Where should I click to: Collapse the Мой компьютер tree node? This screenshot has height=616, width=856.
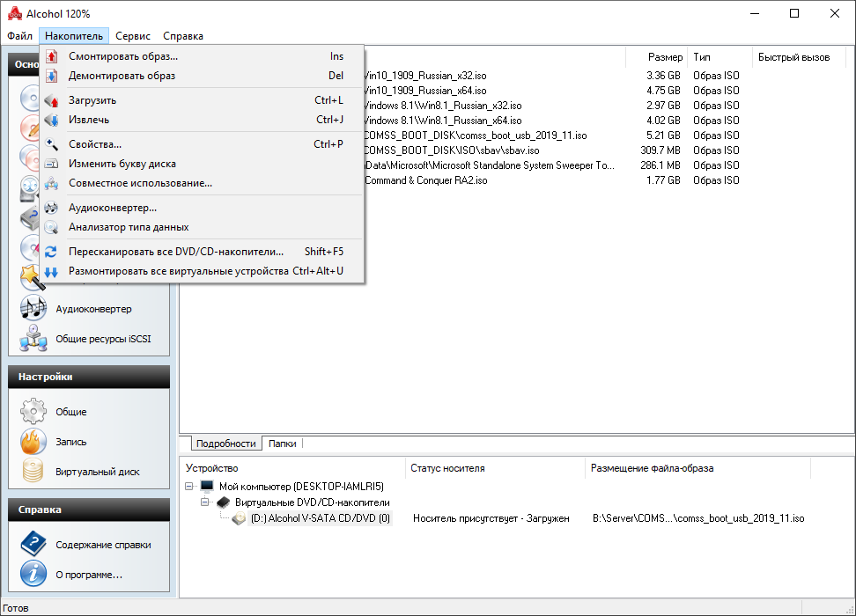[188, 486]
